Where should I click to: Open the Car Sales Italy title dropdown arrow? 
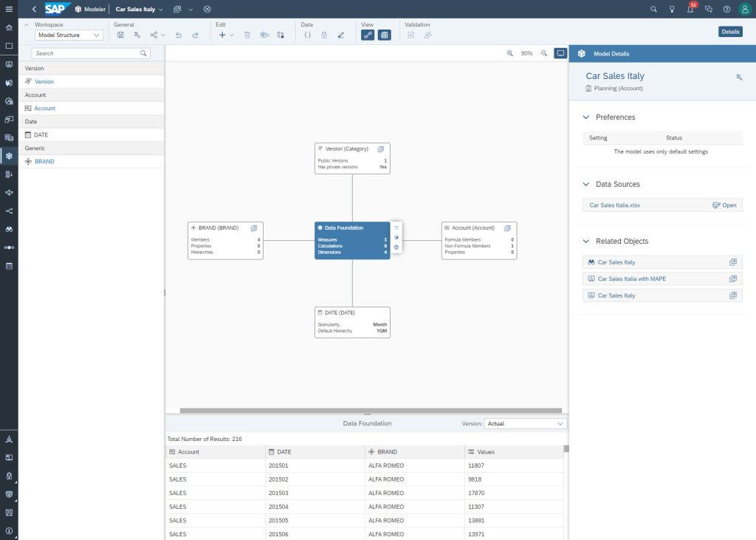click(x=161, y=9)
